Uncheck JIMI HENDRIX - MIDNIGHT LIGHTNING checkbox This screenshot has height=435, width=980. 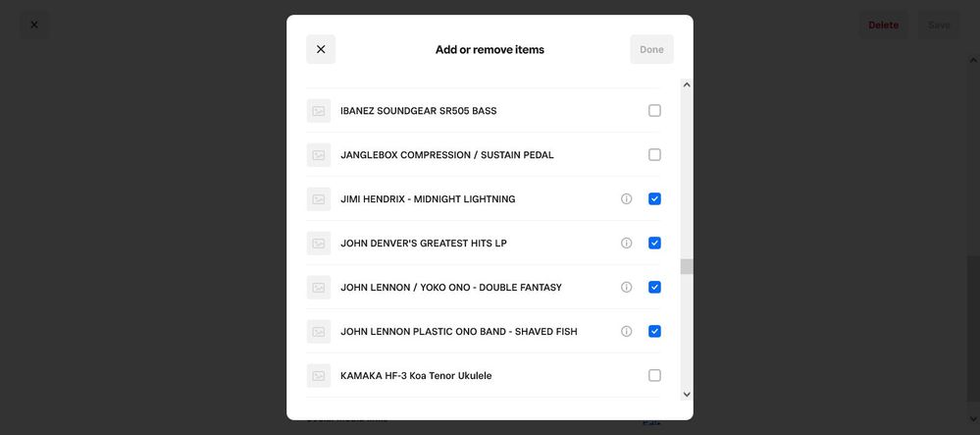[654, 199]
